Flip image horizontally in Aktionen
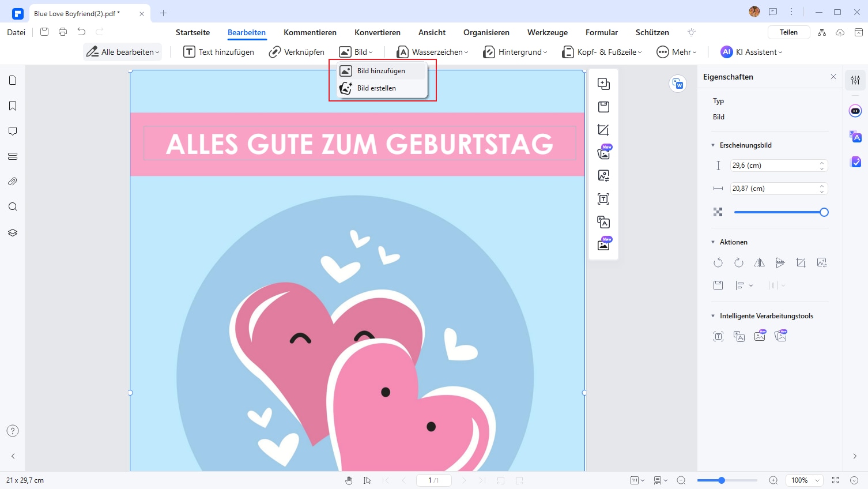868x489 pixels. pyautogui.click(x=760, y=263)
